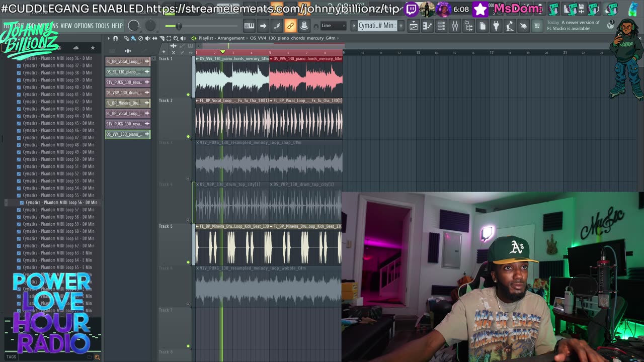The image size is (644, 362).
Task: Toggle typing keyboard to piano button
Action: (249, 26)
